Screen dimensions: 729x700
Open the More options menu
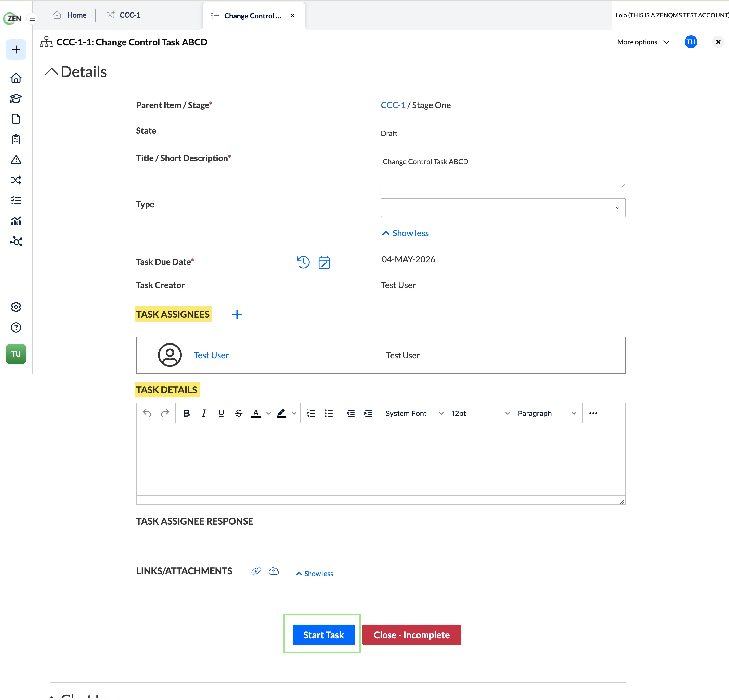tap(643, 42)
